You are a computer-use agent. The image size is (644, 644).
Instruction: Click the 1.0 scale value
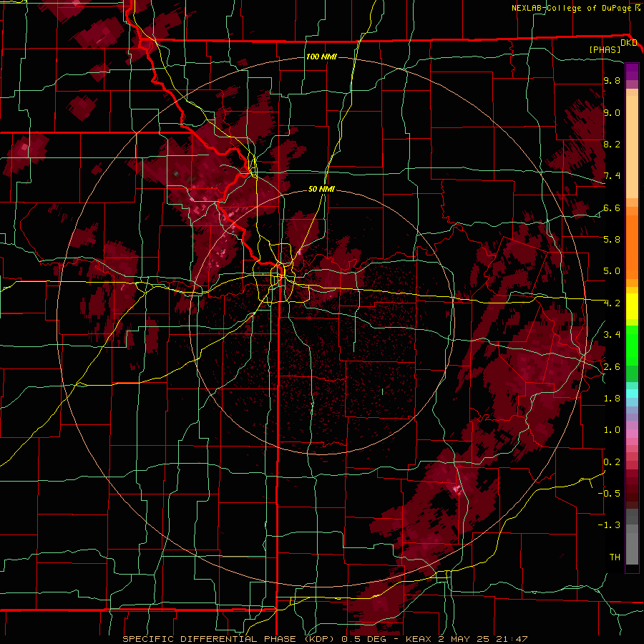point(612,429)
